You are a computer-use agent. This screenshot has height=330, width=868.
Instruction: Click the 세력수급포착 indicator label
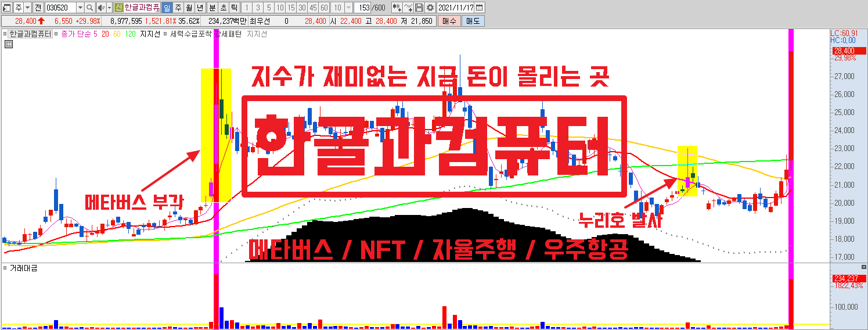(x=190, y=34)
